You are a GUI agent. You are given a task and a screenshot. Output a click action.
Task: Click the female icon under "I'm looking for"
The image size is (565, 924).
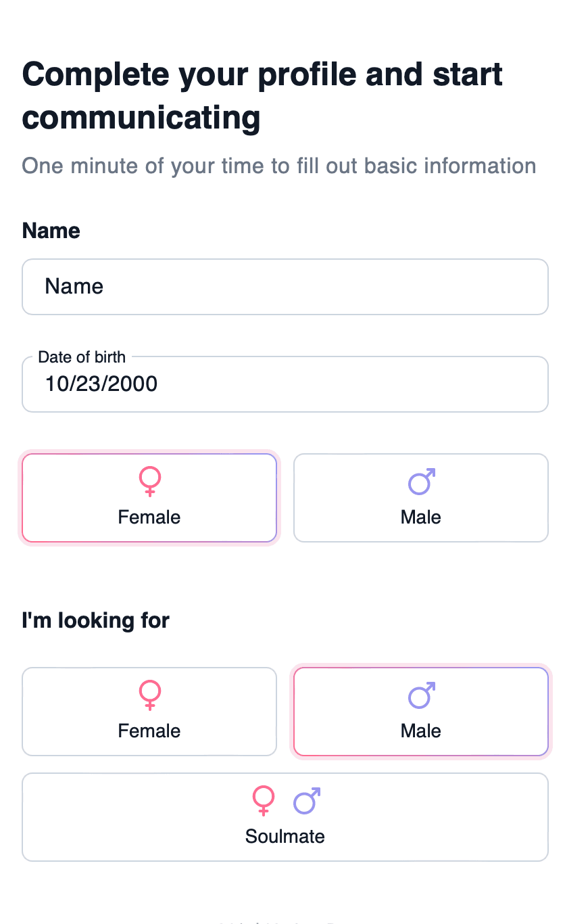(x=149, y=695)
